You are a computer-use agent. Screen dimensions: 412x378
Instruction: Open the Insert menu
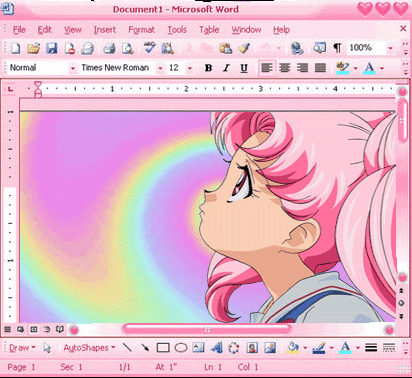[105, 30]
